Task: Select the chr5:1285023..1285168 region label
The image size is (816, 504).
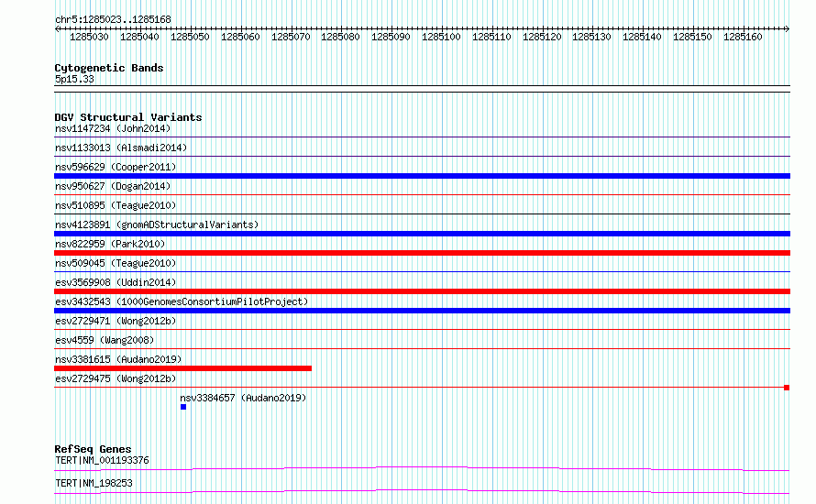Action: pos(113,19)
